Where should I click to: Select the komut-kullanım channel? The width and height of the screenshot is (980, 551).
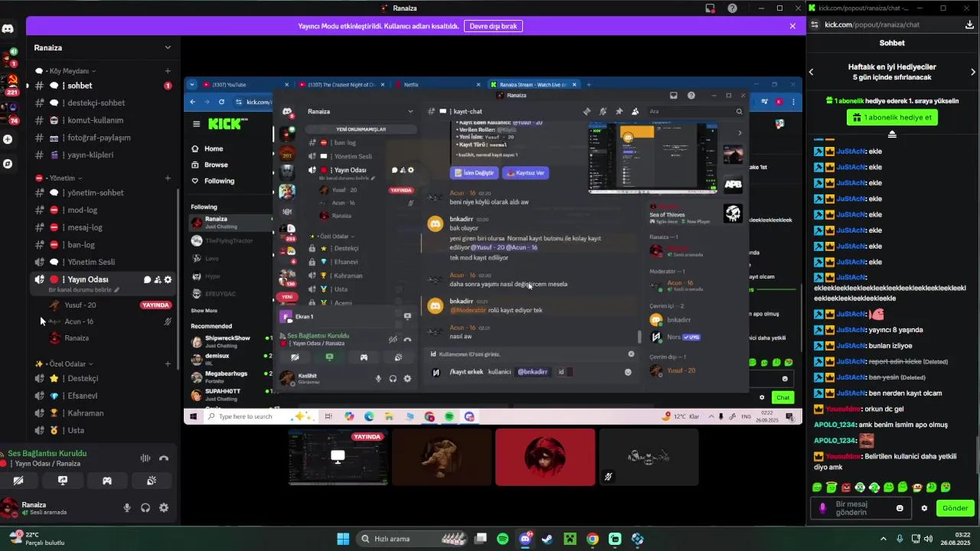click(103, 120)
